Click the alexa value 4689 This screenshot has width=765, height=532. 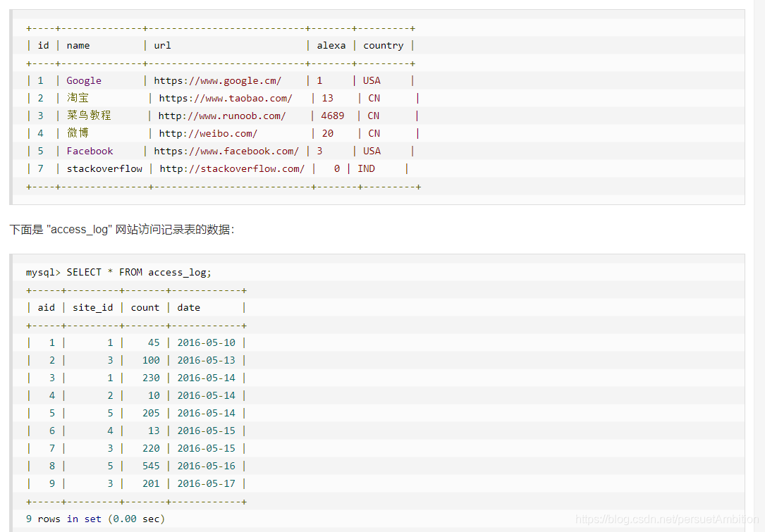(333, 116)
